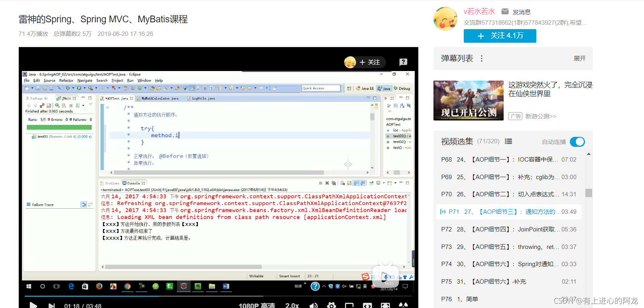Select the 2.0x playback speed control
The image size is (644, 308).
point(292,305)
